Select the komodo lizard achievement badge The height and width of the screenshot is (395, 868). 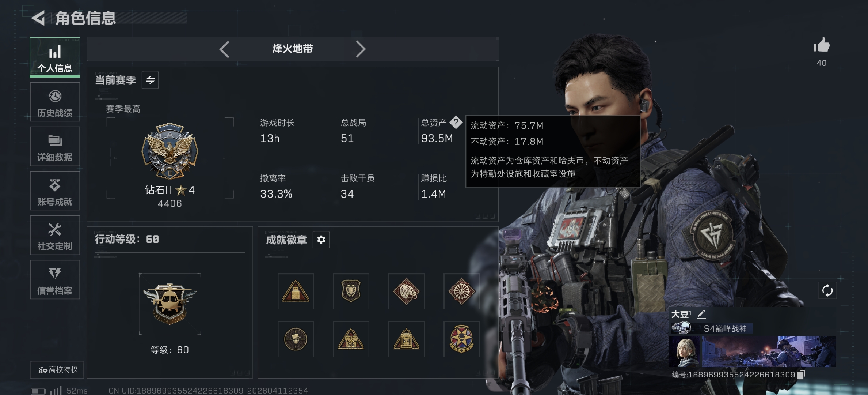[406, 291]
